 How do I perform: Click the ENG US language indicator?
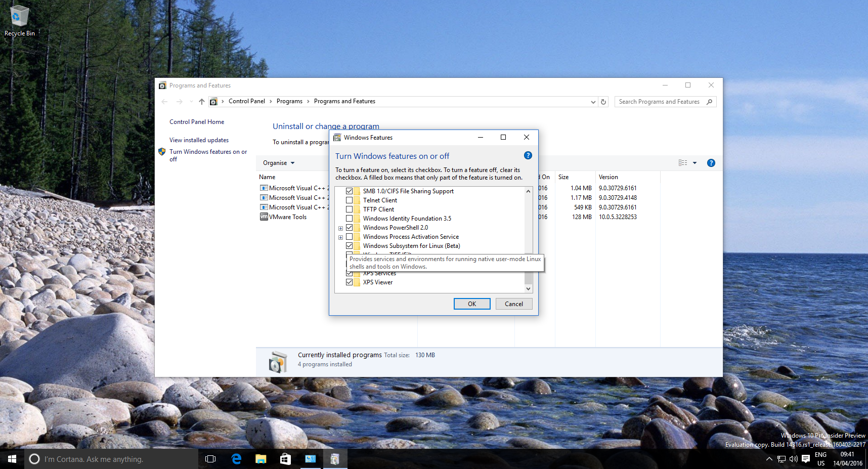(x=820, y=459)
